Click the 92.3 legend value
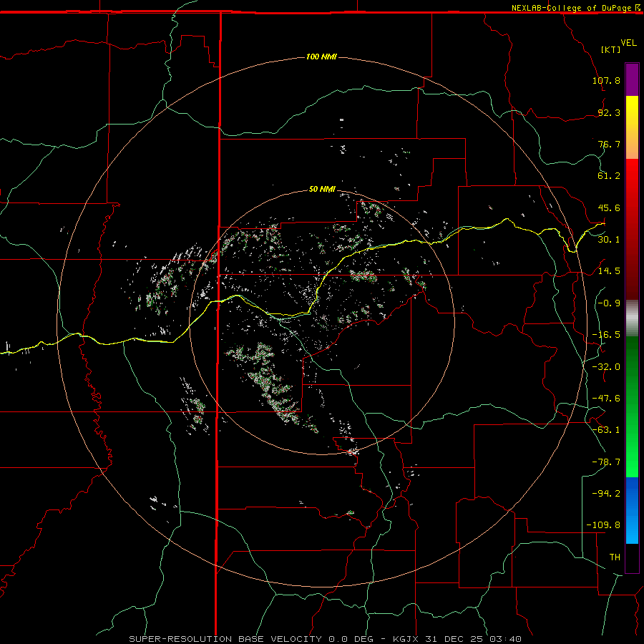The height and width of the screenshot is (644, 644). (x=609, y=112)
